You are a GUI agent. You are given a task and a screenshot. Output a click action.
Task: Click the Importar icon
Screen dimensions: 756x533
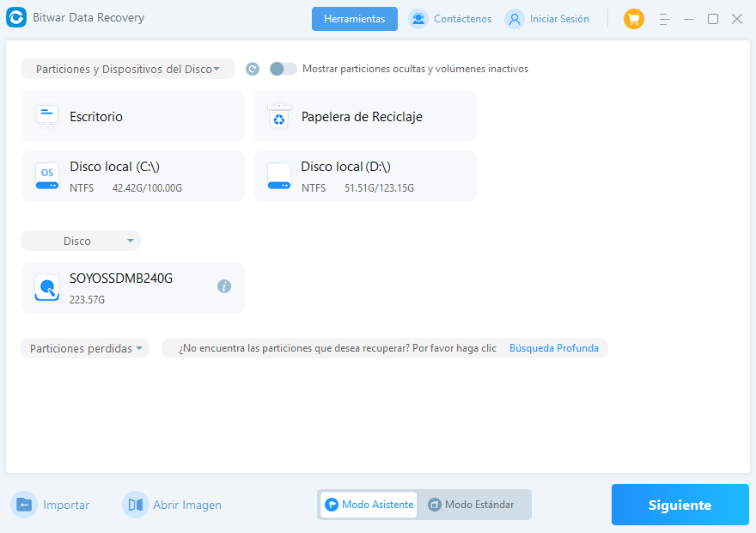(24, 505)
